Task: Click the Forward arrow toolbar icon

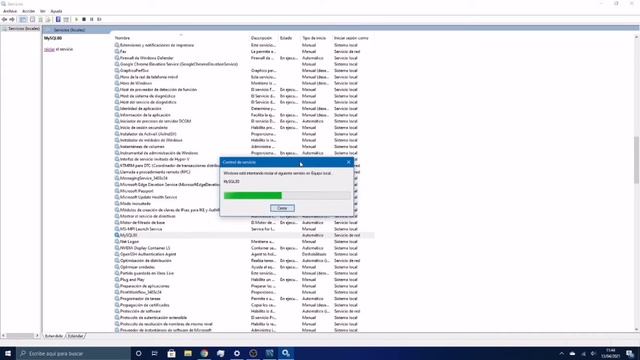Action: (x=12, y=19)
